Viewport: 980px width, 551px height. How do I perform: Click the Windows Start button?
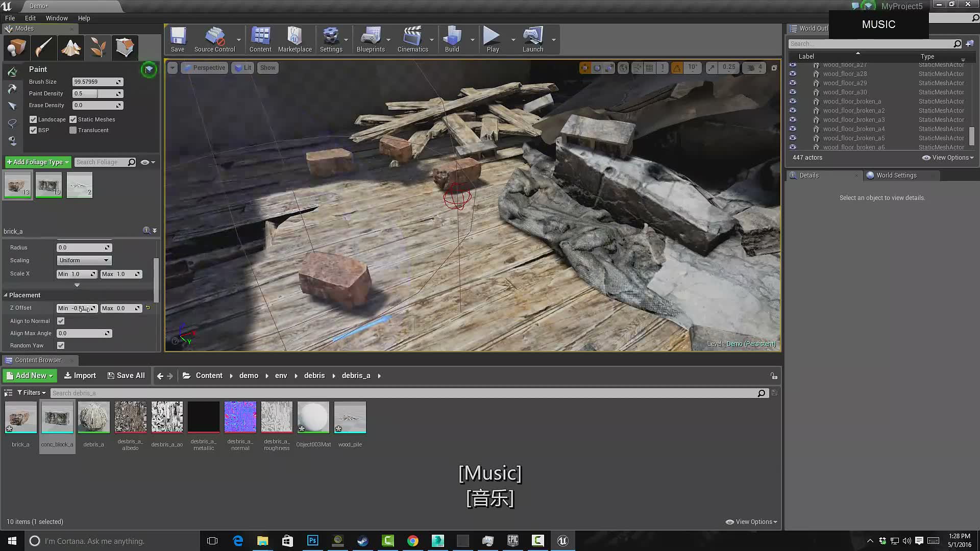[12, 541]
